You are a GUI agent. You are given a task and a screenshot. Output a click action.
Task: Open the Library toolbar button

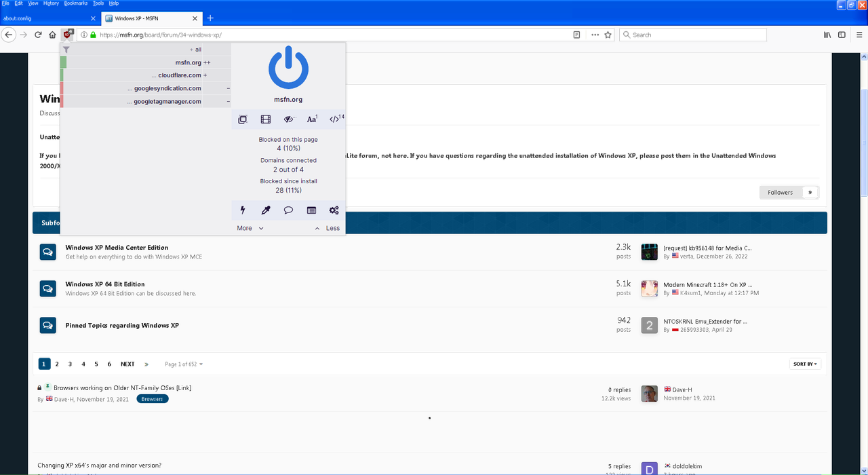click(x=827, y=35)
